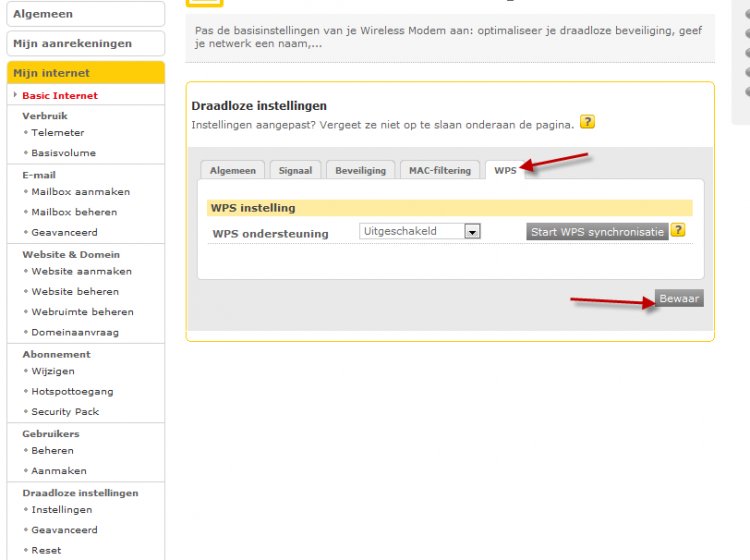
Task: Collapse the Mijn internet section header
Action: pyautogui.click(x=85, y=73)
